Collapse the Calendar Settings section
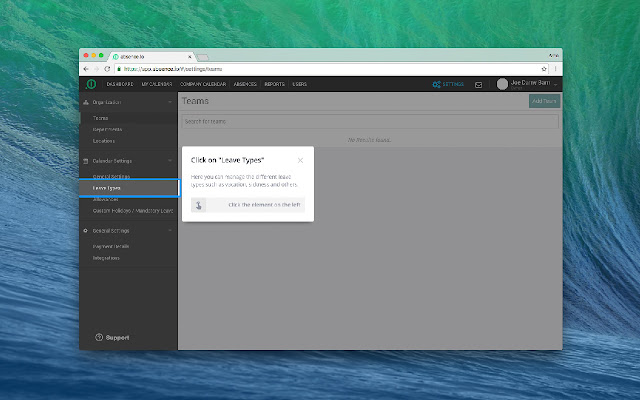 tap(171, 160)
